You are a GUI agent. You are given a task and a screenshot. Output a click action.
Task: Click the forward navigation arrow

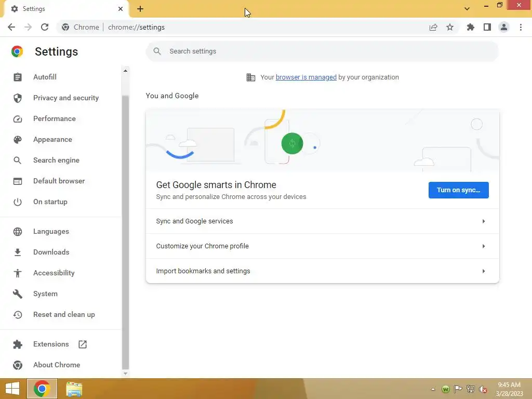(28, 27)
